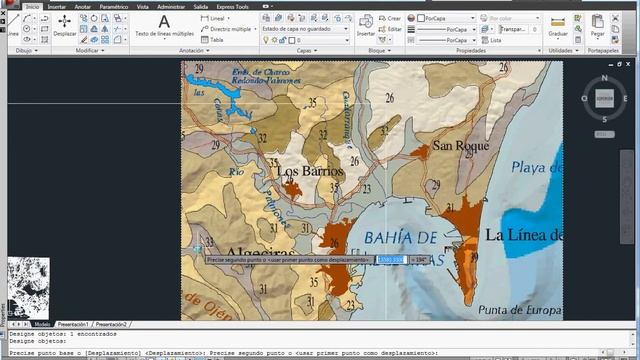Viewport: 640px width, 360px height.
Task: Click the Modelo layout tab
Action: (x=42, y=324)
